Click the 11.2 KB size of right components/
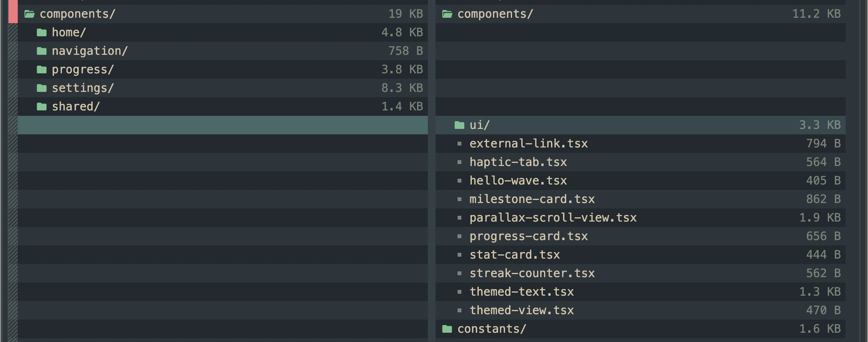Screen dimensions: 868x342 pos(817,14)
